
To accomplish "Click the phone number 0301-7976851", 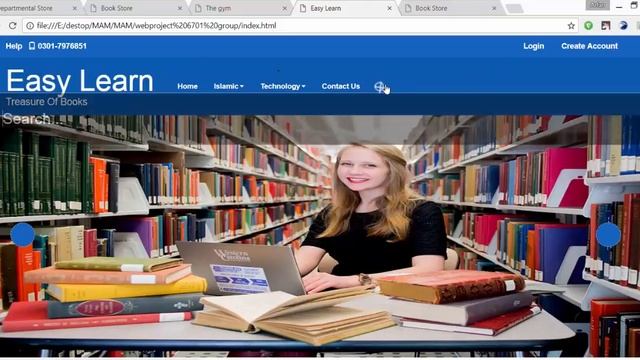I will [62, 46].
